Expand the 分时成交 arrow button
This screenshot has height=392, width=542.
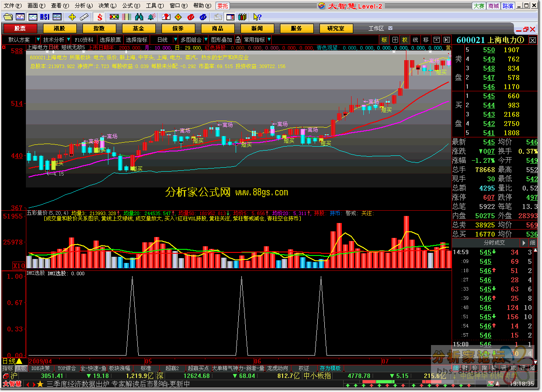click(524, 243)
